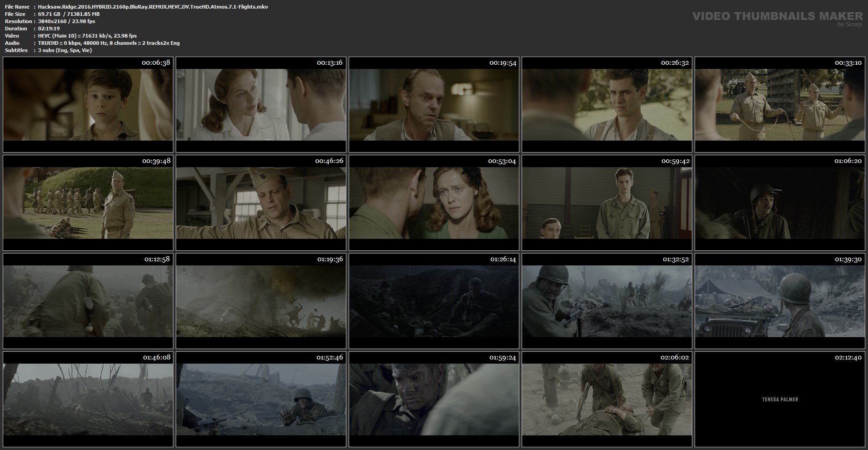The height and width of the screenshot is (450, 868).
Task: Click the file size value 69.71 GB
Action: (49, 14)
